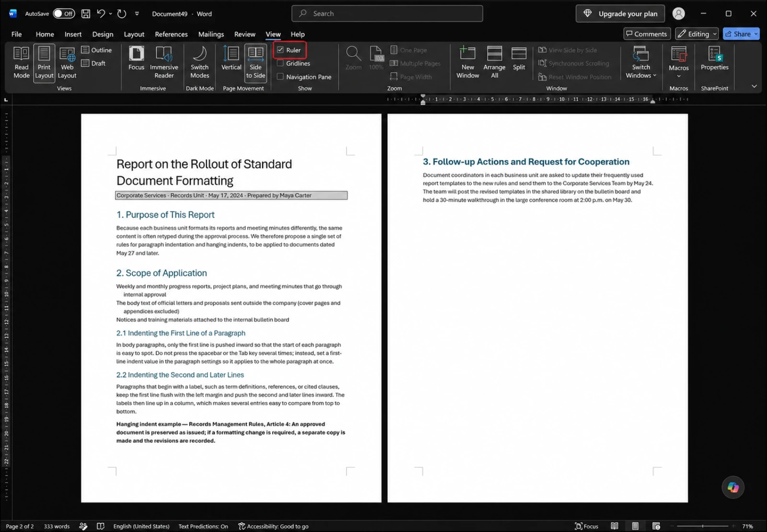Set page movement to Side to Side
The image size is (767, 532).
tap(256, 63)
